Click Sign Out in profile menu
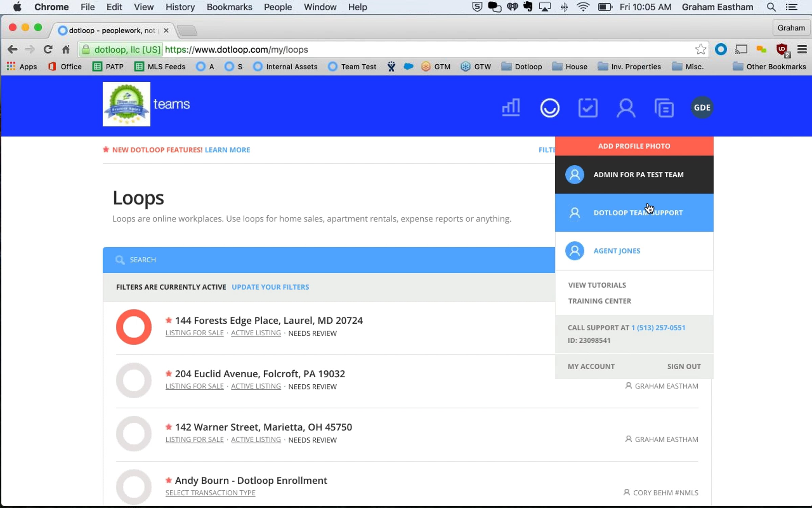This screenshot has width=812, height=508. (x=684, y=366)
